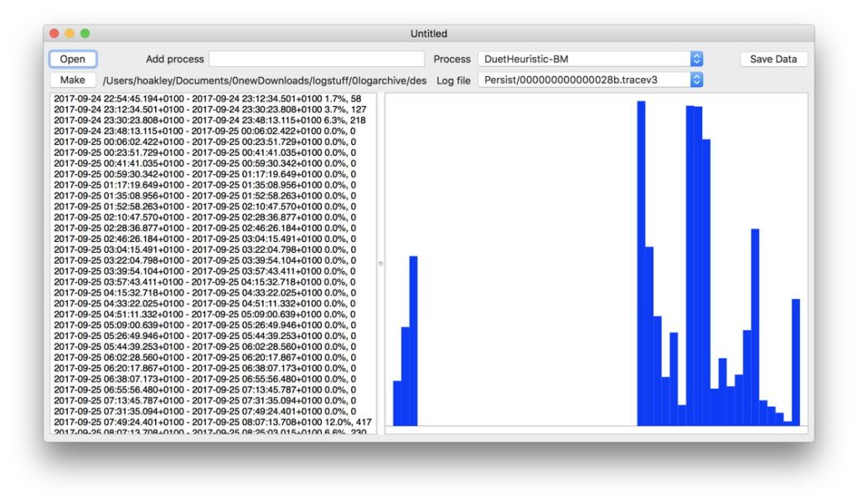The image size is (858, 504).
Task: Click the Save Data button
Action: pos(773,59)
